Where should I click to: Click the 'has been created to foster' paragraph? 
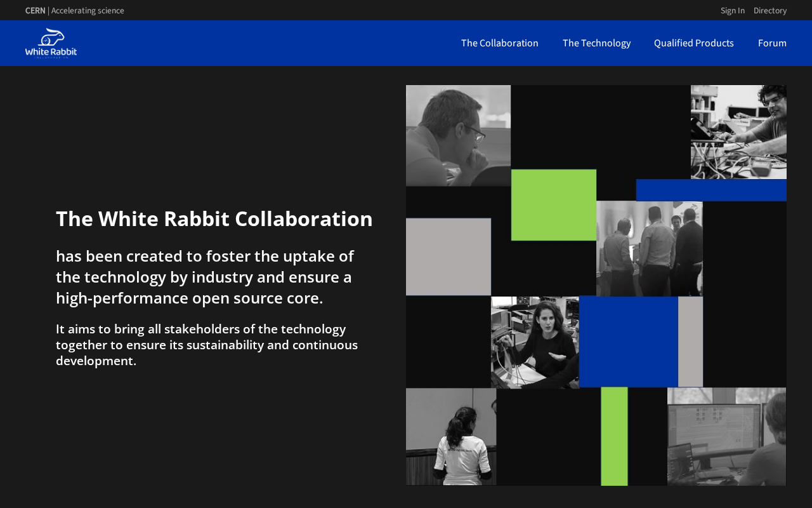click(205, 277)
